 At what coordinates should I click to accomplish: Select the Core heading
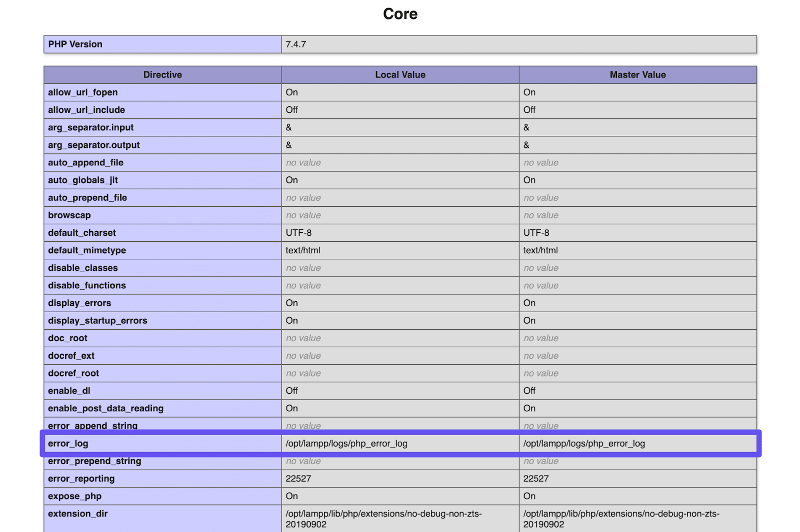point(399,14)
